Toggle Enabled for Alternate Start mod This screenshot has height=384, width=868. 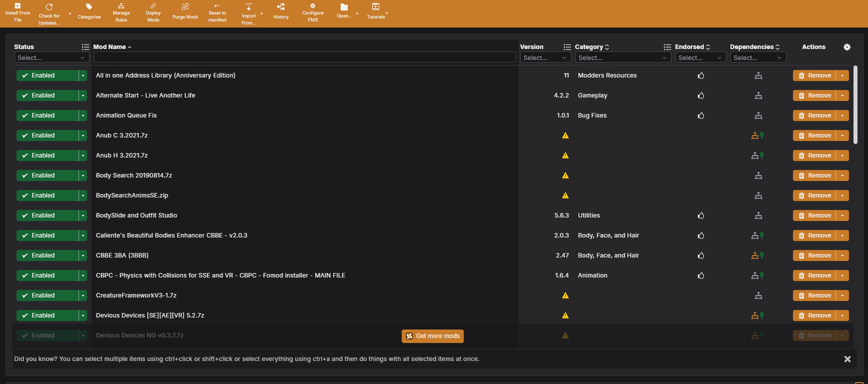pyautogui.click(x=48, y=95)
